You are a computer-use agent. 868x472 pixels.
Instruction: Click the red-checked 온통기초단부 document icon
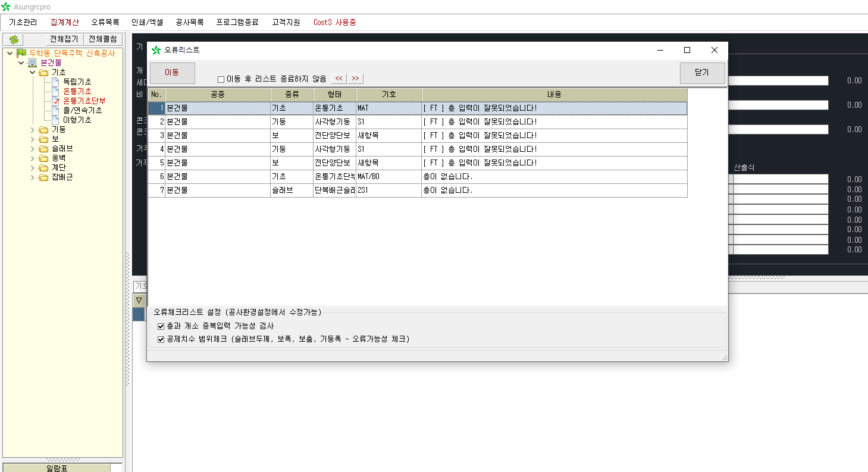(x=56, y=101)
